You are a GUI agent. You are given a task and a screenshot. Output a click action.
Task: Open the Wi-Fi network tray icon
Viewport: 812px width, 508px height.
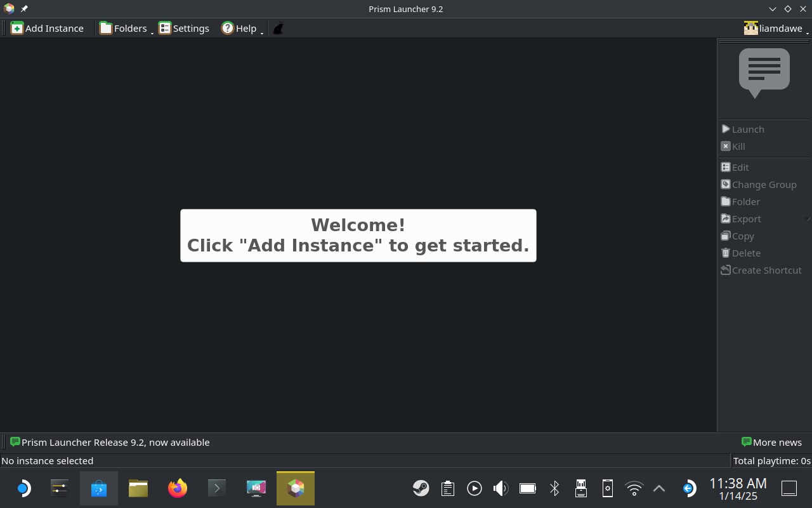[x=634, y=488]
